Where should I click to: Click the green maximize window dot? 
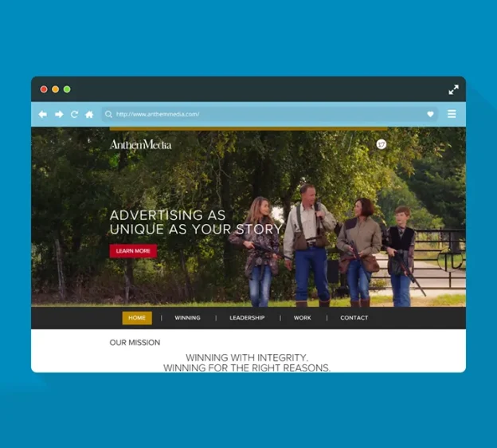click(67, 89)
